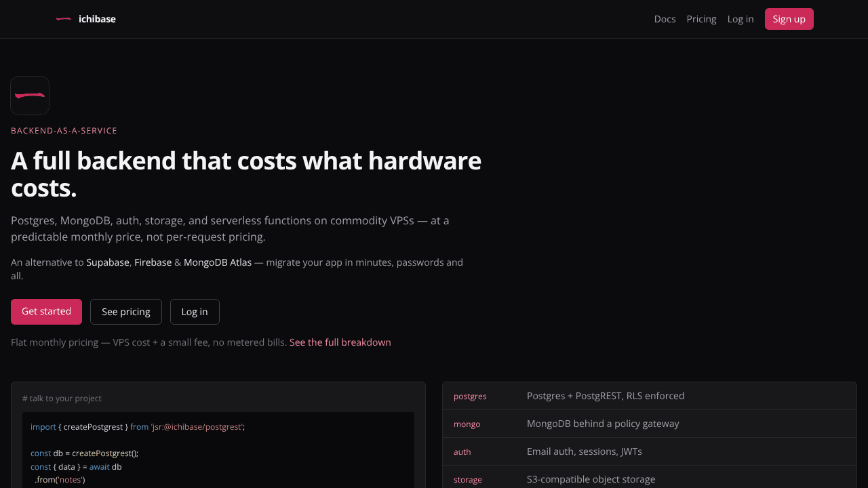Go to Log in from header

[741, 19]
